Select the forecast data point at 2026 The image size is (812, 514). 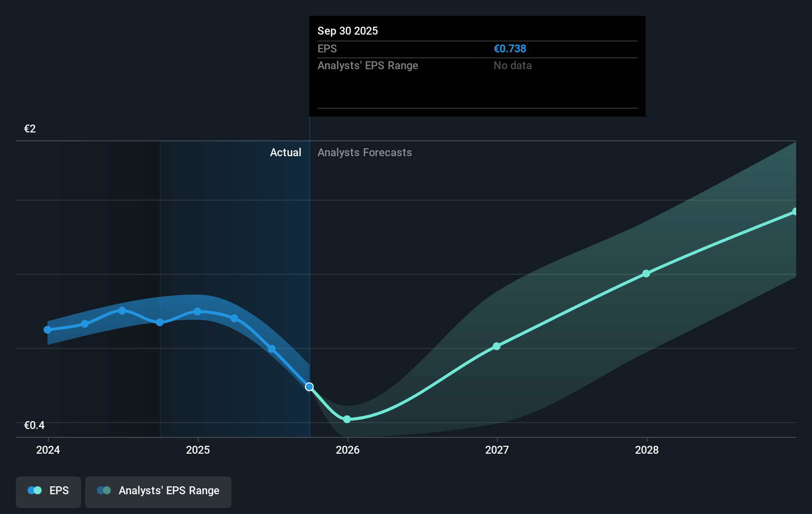347,419
